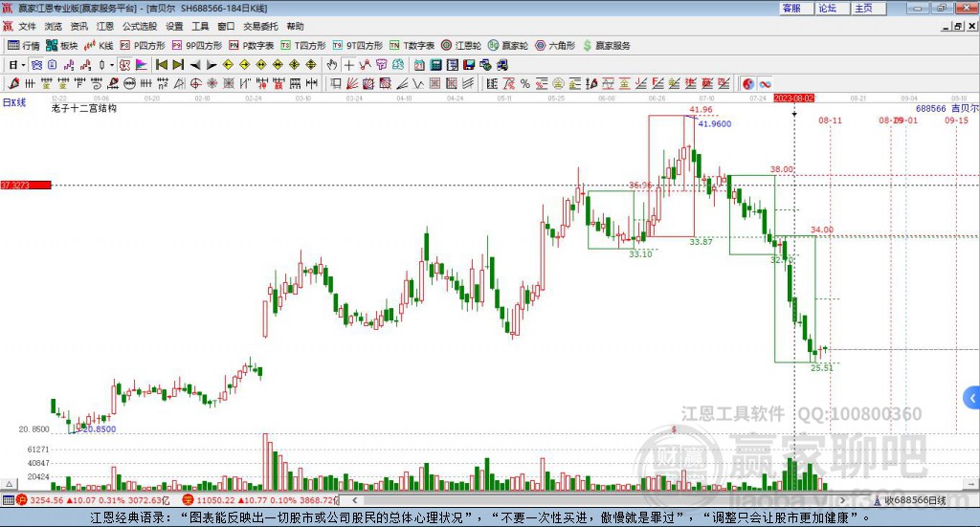Click the 20.8500 low price label
This screenshot has width=980, height=527.
click(100, 429)
